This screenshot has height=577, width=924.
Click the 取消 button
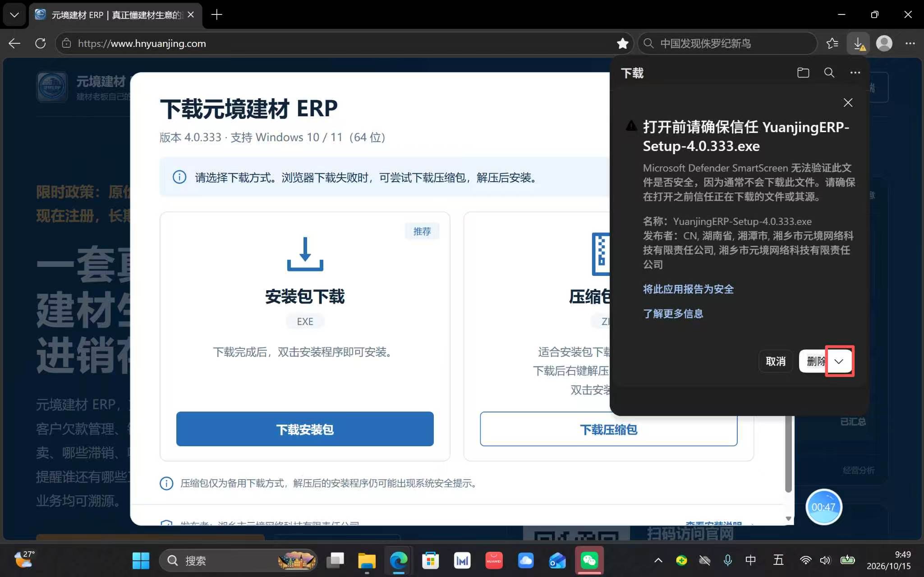click(x=776, y=361)
